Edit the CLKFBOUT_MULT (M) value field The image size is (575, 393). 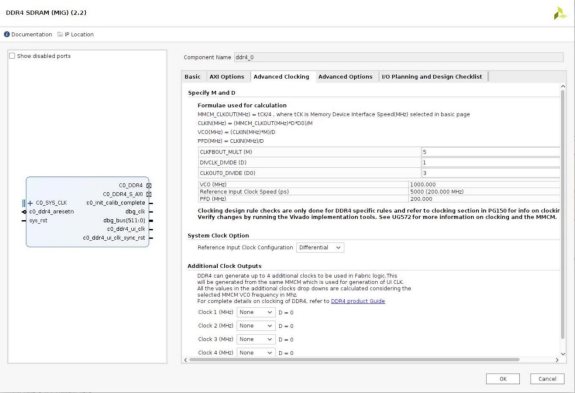point(491,152)
